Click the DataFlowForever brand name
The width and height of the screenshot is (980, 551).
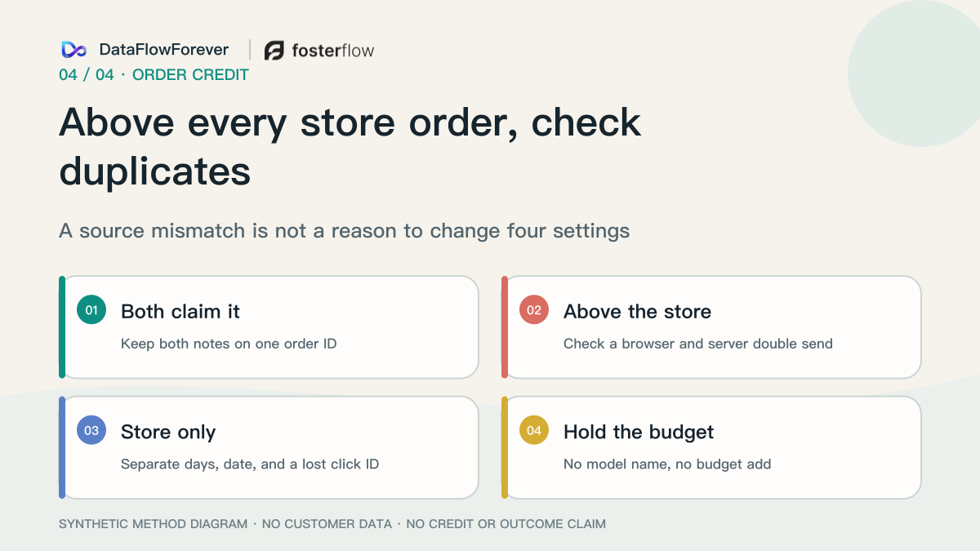tap(164, 50)
